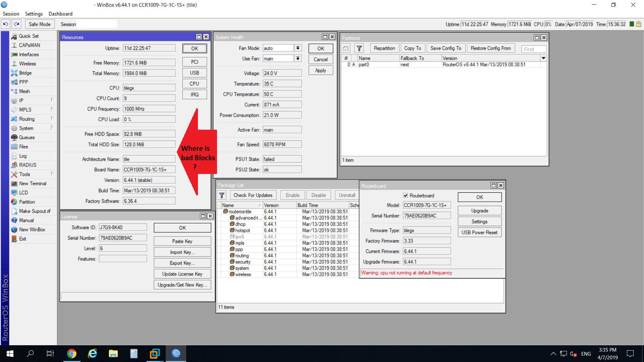The image size is (644, 362).
Task: Open Partition from the sidebar
Action: [27, 202]
